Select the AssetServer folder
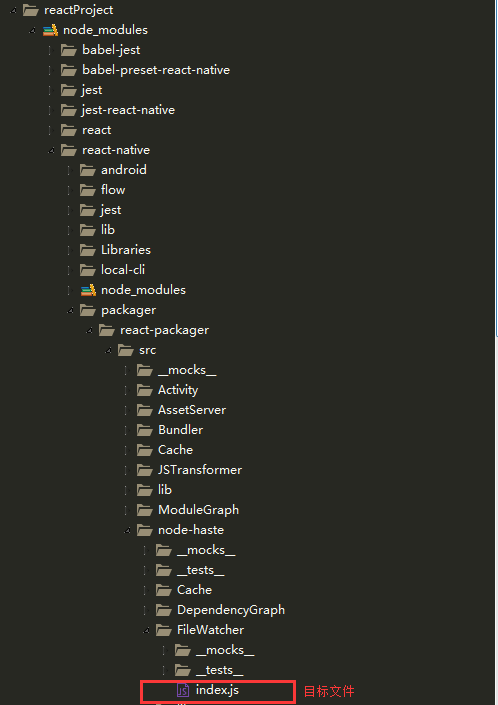The height and width of the screenshot is (705, 498). (192, 410)
